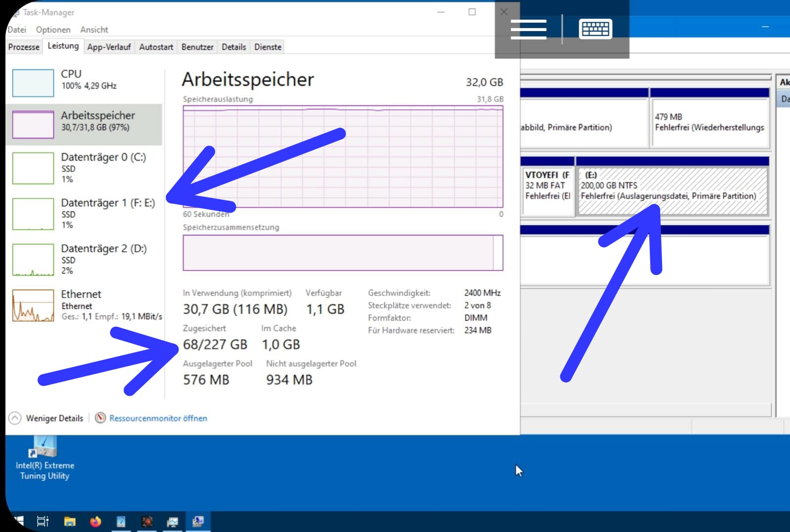The image size is (790, 532).
Task: Click the Speicherzusammensetzung composition bar
Action: (343, 253)
